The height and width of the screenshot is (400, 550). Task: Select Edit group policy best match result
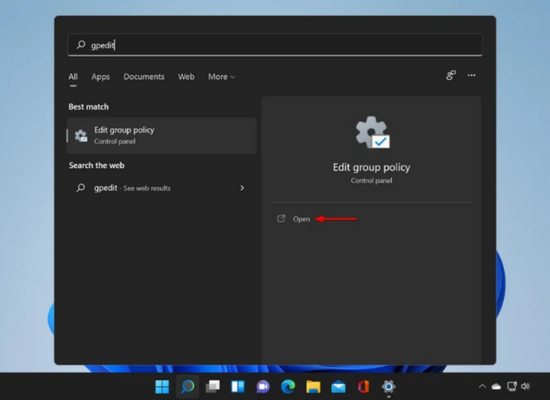tap(161, 135)
